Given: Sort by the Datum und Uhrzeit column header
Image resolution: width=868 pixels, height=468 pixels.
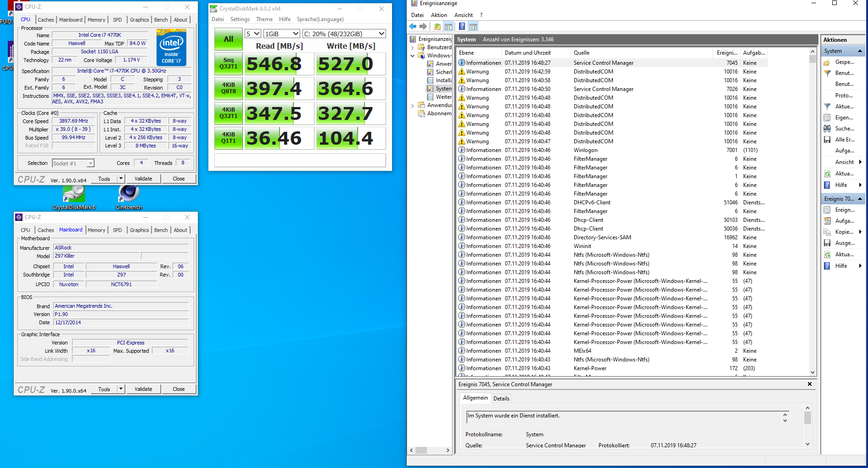Looking at the screenshot, I should click(x=536, y=53).
